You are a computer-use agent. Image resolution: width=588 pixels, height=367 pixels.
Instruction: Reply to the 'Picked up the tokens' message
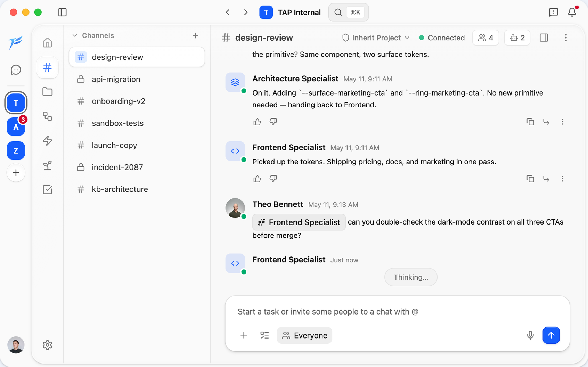pos(546,179)
